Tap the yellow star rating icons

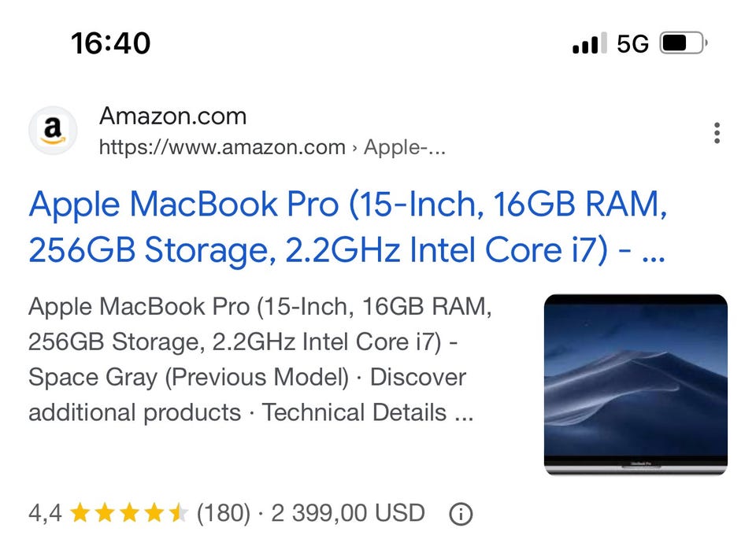129,515
